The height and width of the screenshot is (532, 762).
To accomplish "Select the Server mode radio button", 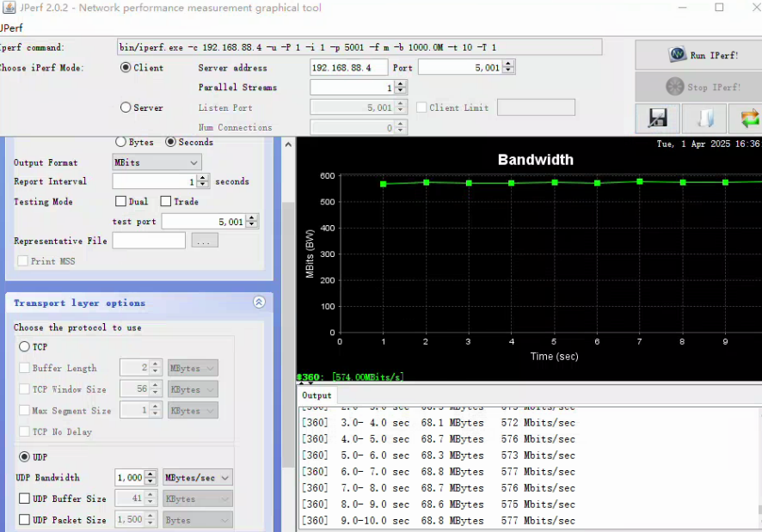I will [x=126, y=107].
